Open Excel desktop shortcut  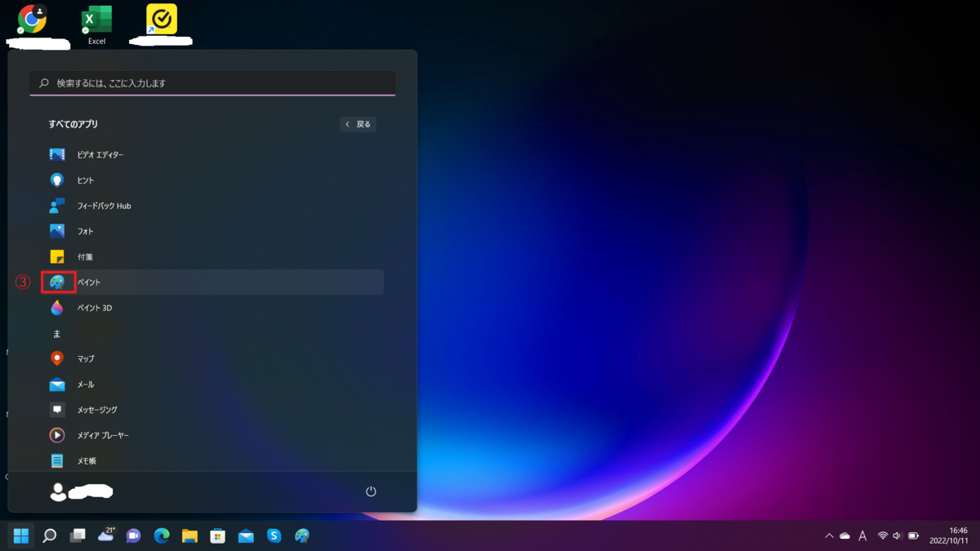(x=97, y=24)
